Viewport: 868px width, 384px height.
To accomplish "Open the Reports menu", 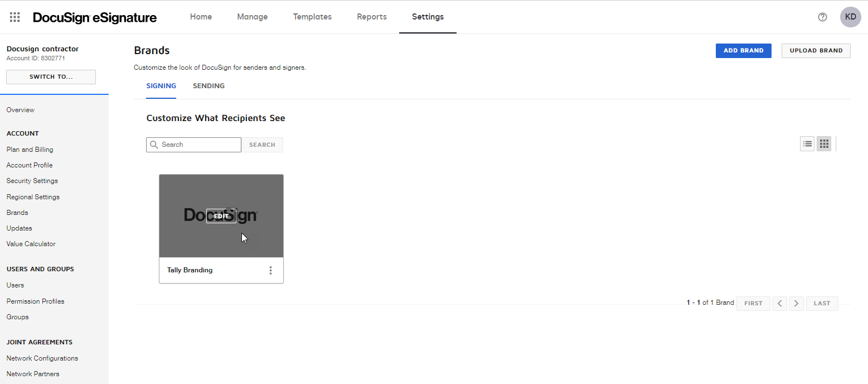I will 371,17.
